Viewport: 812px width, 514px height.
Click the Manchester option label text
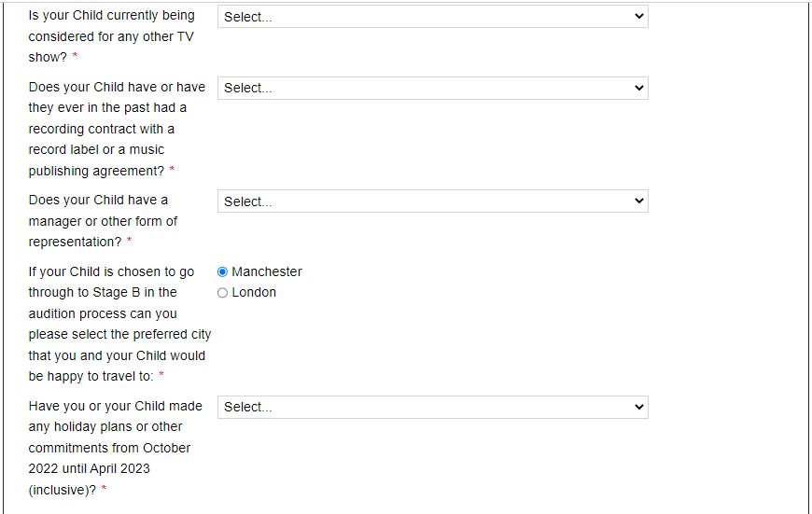point(267,271)
